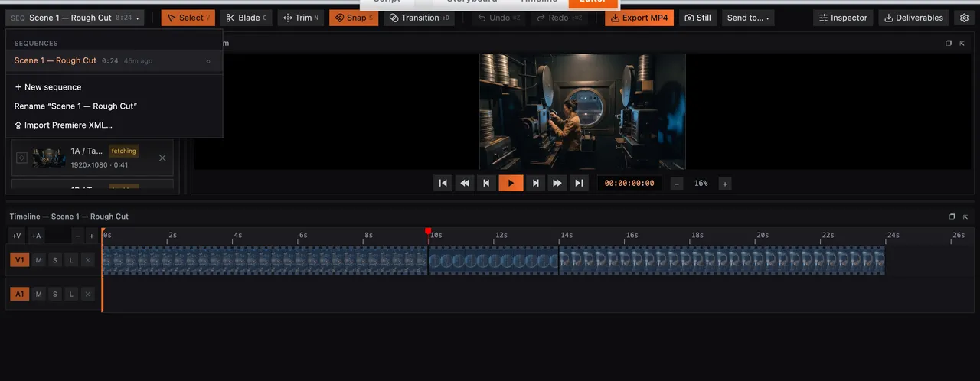Viewport: 980px width, 381px height.
Task: Fast forward the playback
Action: (557, 183)
